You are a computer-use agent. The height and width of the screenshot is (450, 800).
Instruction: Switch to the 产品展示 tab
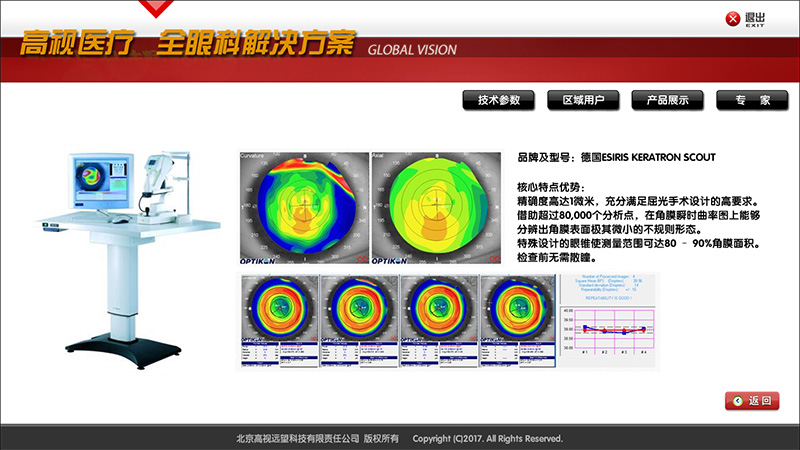(x=667, y=100)
